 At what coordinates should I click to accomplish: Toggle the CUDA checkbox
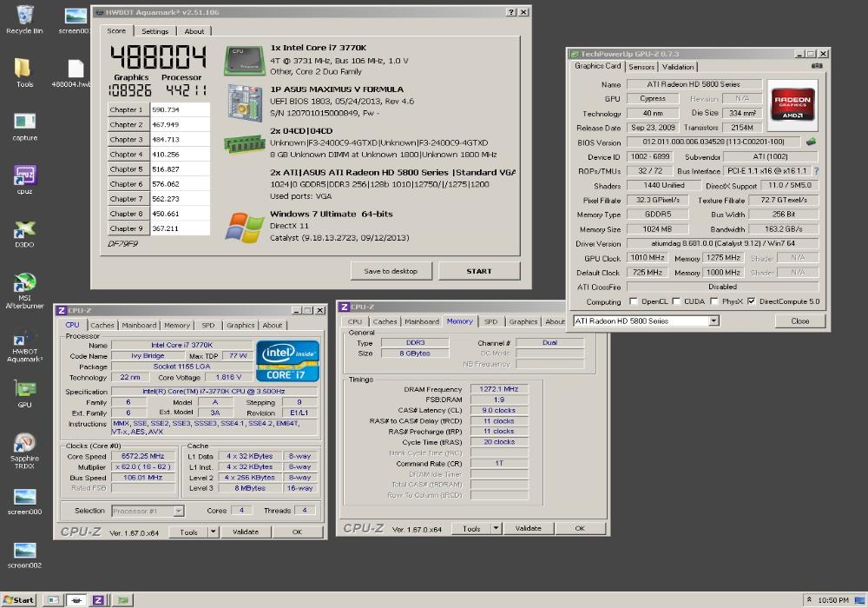pyautogui.click(x=676, y=301)
